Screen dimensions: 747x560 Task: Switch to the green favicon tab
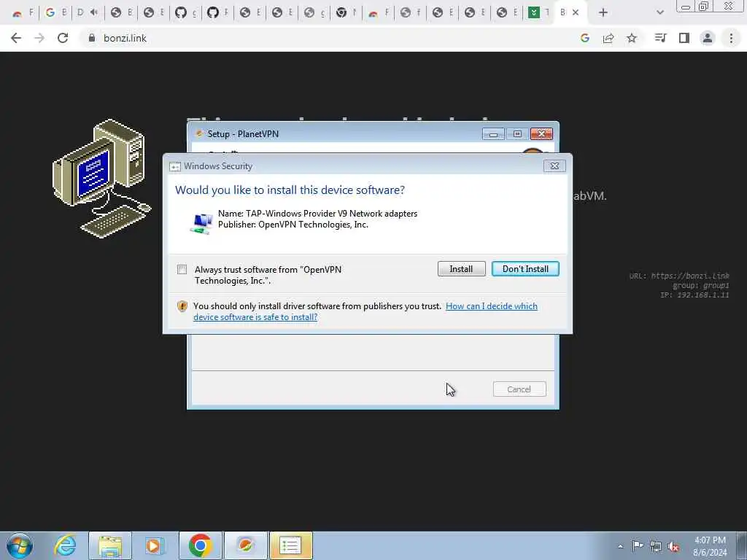538,12
